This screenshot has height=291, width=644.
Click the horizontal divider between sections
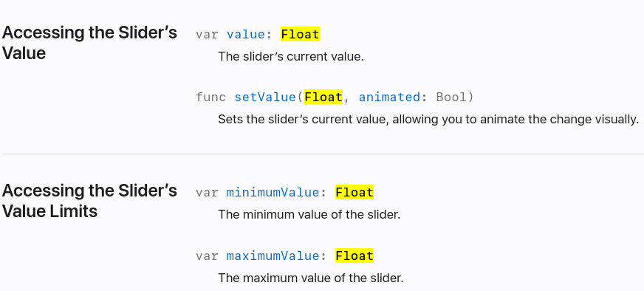pyautogui.click(x=323, y=154)
